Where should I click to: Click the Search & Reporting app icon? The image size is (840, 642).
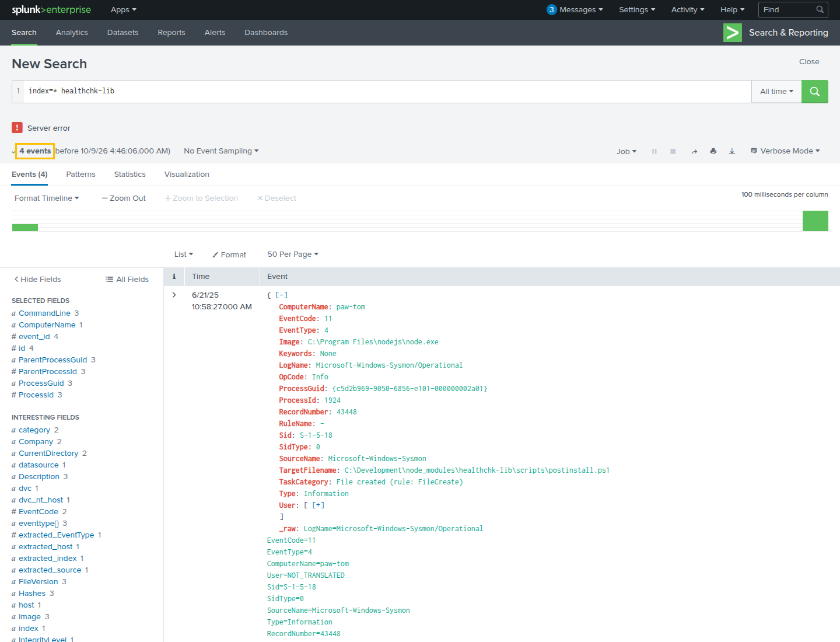[733, 33]
